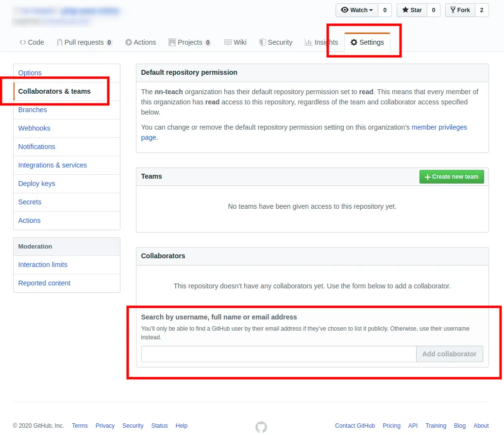Screen dimensions: 504x435
Task: Go to the Actions tab
Action: click(x=140, y=42)
